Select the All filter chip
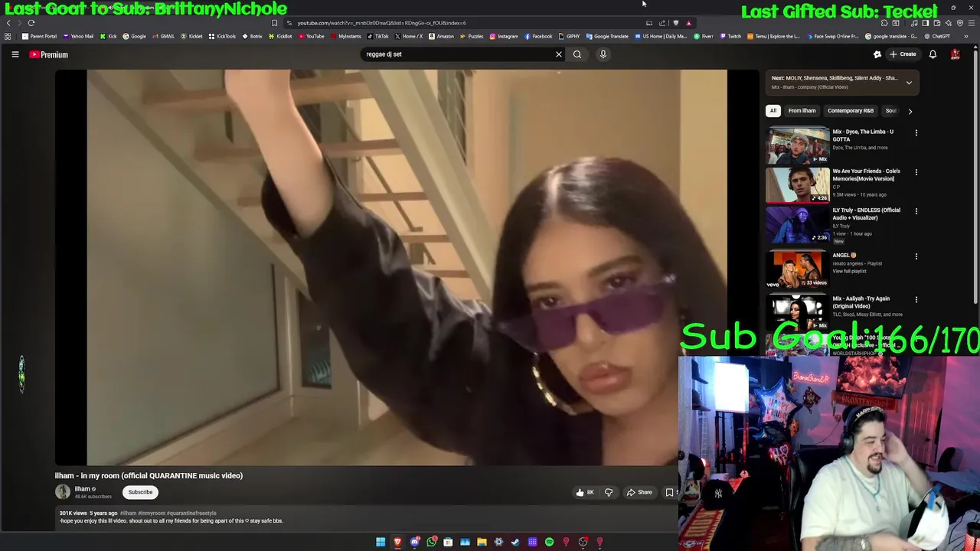980x551 pixels. coord(773,111)
